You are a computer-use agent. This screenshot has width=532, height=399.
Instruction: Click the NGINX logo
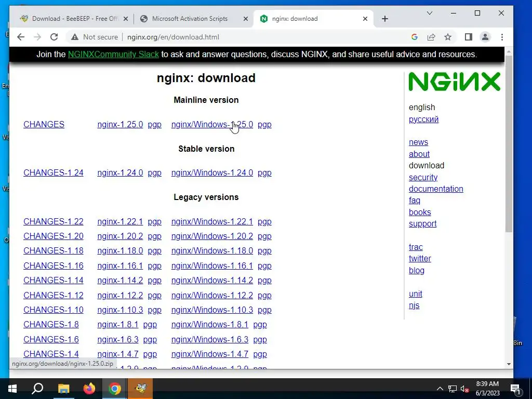pos(454,82)
